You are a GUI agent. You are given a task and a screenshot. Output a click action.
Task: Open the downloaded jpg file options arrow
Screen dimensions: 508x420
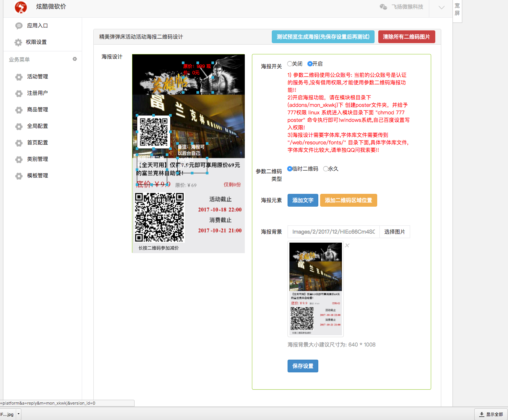click(18, 414)
